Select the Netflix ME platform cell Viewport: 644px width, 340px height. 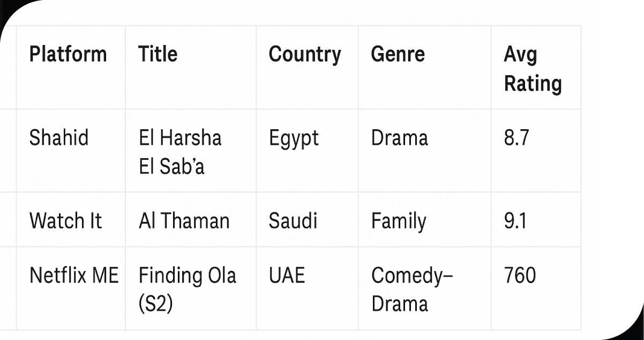click(74, 276)
